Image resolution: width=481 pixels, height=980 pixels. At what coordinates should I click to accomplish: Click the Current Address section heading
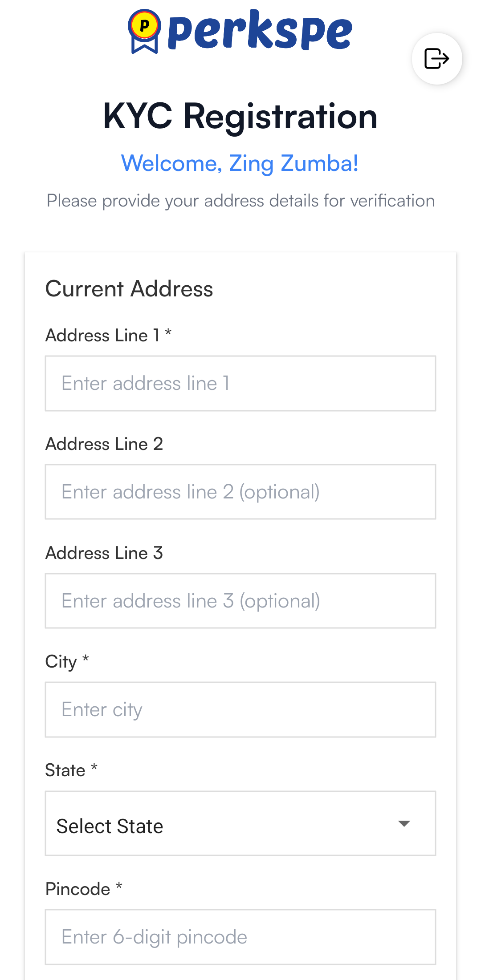pyautogui.click(x=129, y=289)
